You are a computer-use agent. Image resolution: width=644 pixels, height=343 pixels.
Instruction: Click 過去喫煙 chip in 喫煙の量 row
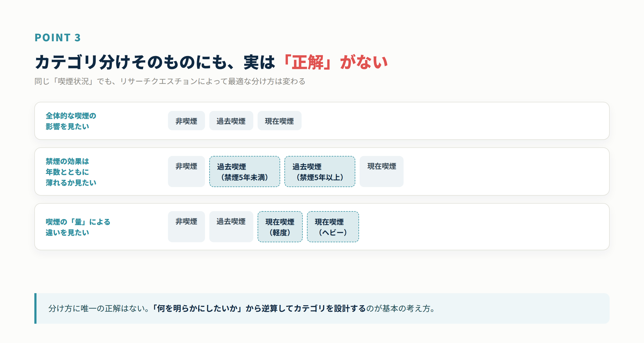coord(231,227)
